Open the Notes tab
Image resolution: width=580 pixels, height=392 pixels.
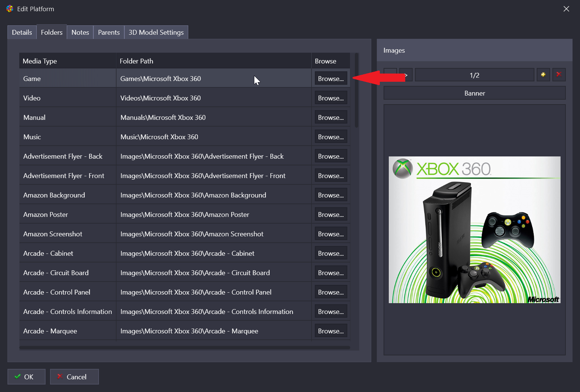click(80, 32)
